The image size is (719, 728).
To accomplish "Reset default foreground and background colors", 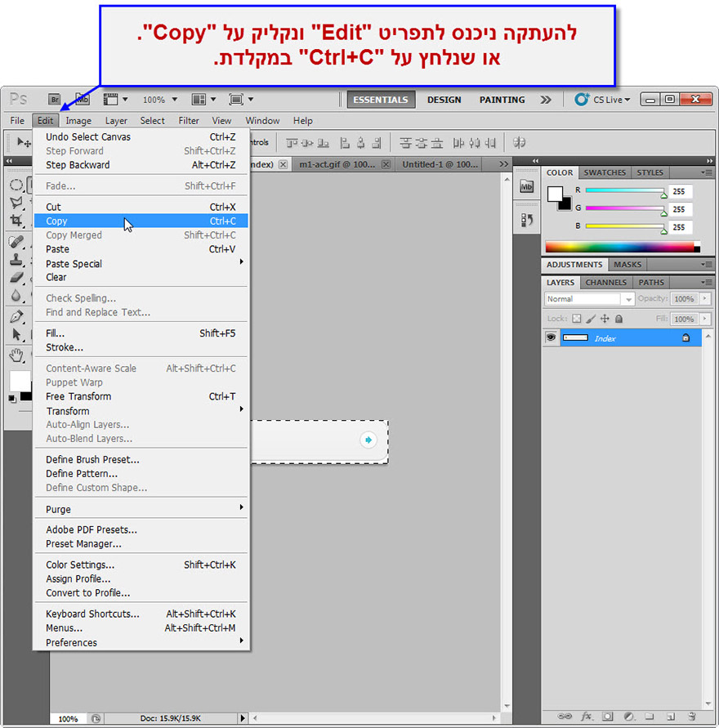I will coord(12,399).
